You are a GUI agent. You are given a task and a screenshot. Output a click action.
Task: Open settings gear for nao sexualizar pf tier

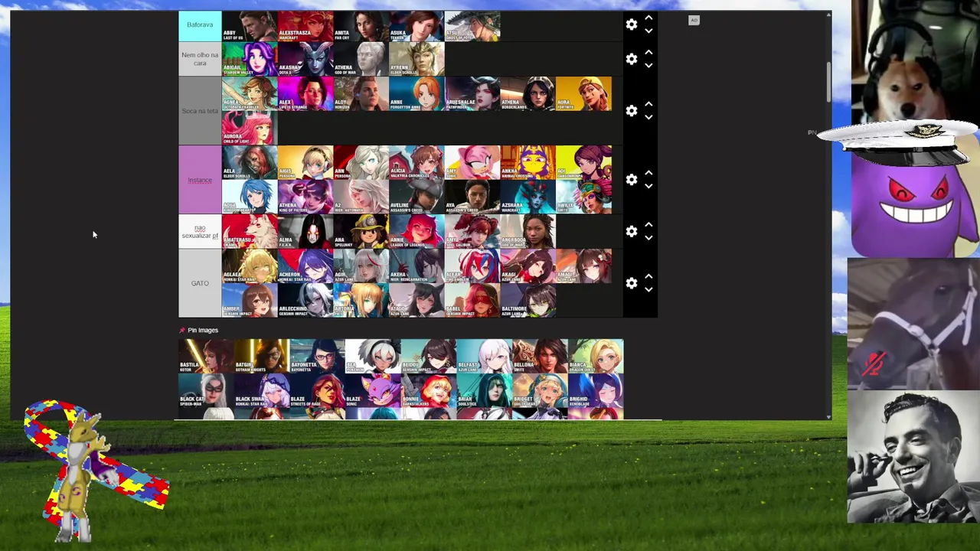click(x=631, y=231)
